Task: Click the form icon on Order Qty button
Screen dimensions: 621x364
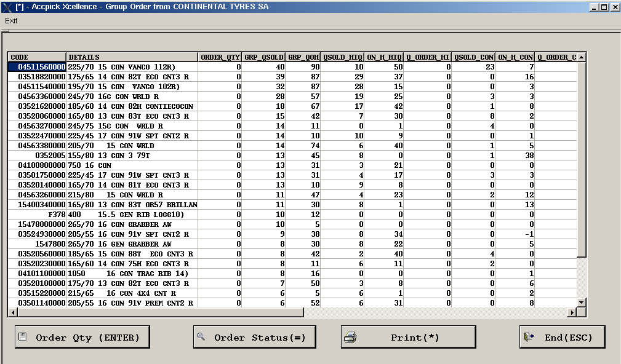Action: tap(23, 337)
